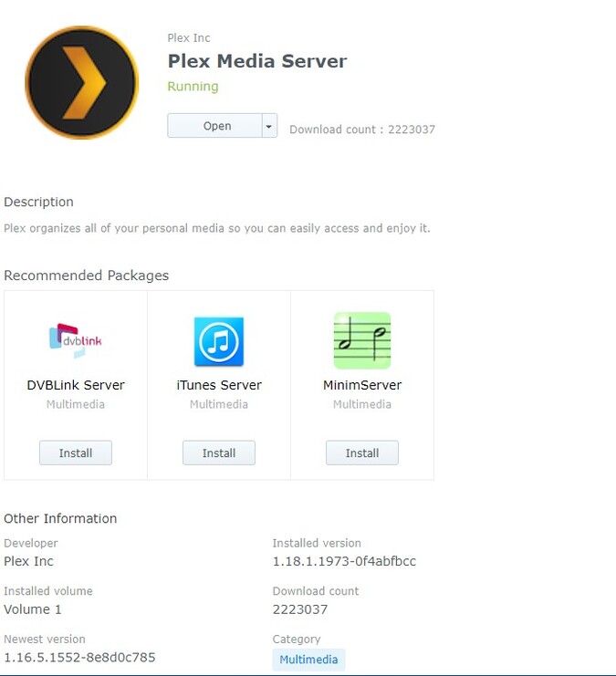616x676 pixels.
Task: Click the DVBLink Server package icon
Action: [x=76, y=340]
